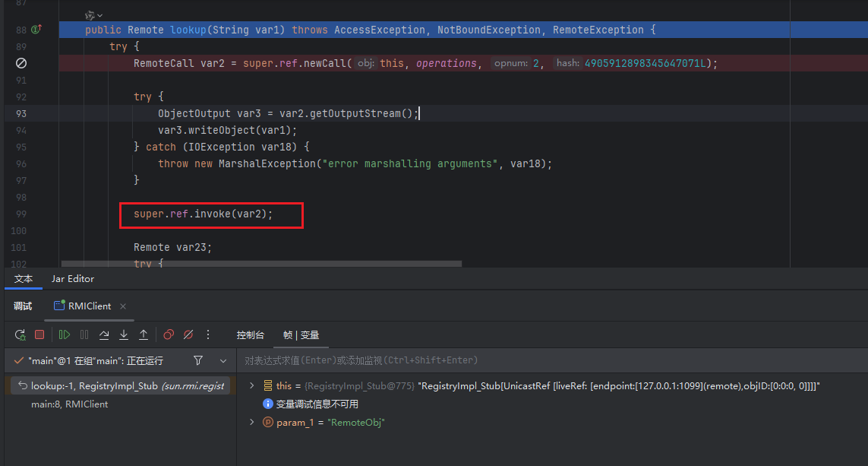Click the Rerun debug session icon
Viewport: 868px width, 466px height.
coord(21,334)
